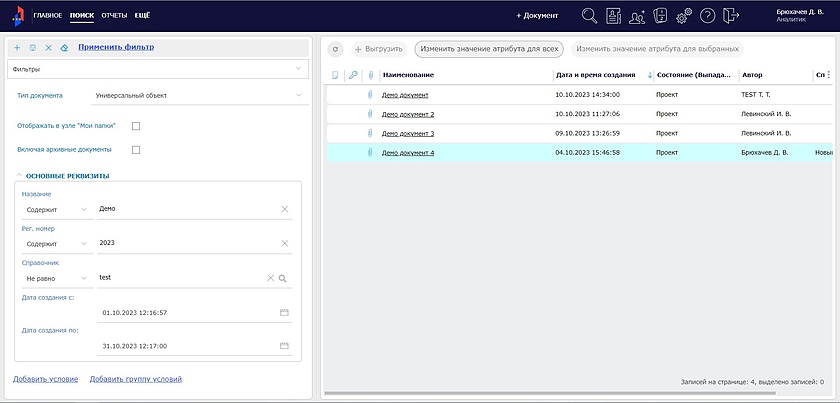Image resolution: width=840 pixels, height=403 pixels.
Task: Click 'Изменить значение атрибута для всех' button
Action: click(489, 48)
